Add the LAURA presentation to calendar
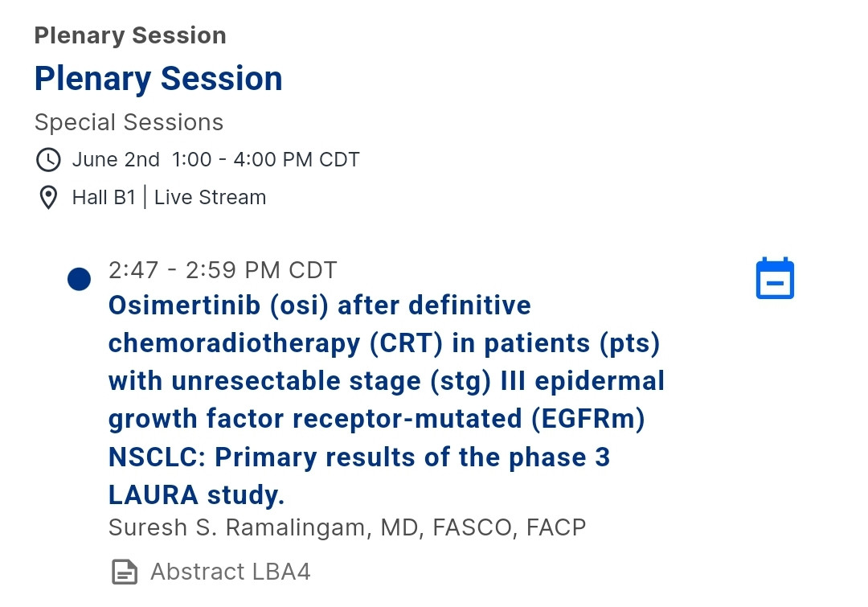Screen dimensions: 868x607 click(x=775, y=279)
